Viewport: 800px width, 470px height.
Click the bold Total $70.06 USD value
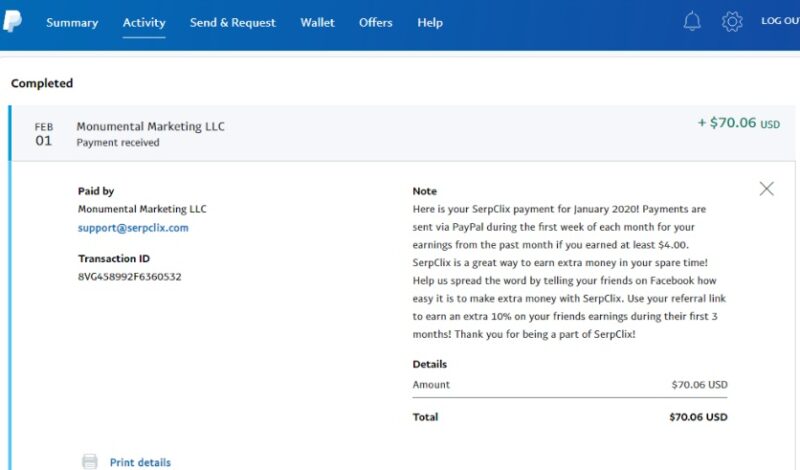698,417
